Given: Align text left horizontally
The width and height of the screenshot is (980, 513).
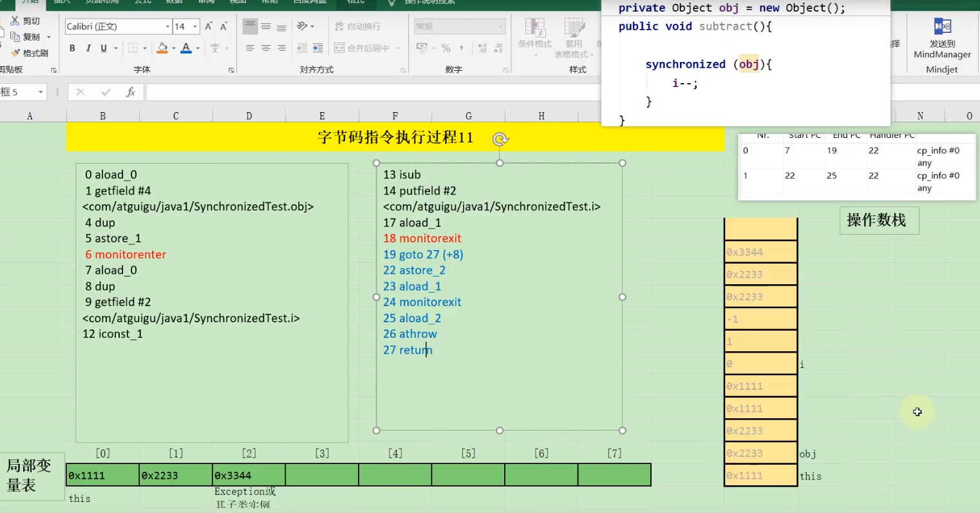Looking at the screenshot, I should tap(250, 48).
